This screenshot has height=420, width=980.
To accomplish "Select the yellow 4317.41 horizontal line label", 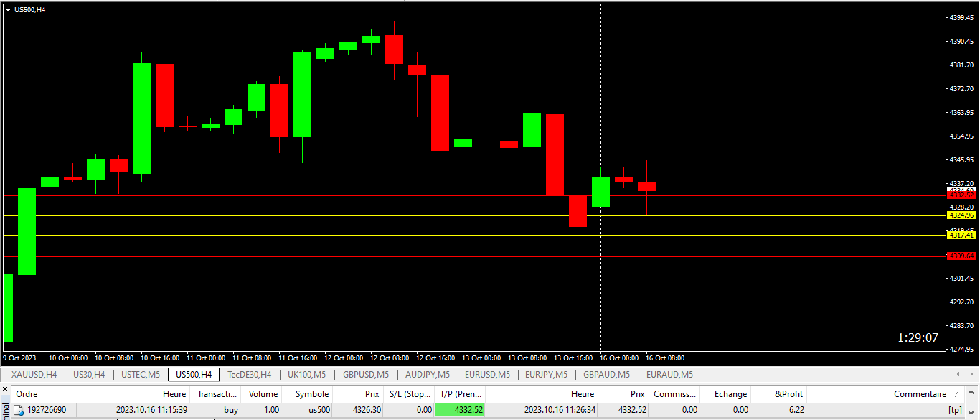I will (961, 235).
